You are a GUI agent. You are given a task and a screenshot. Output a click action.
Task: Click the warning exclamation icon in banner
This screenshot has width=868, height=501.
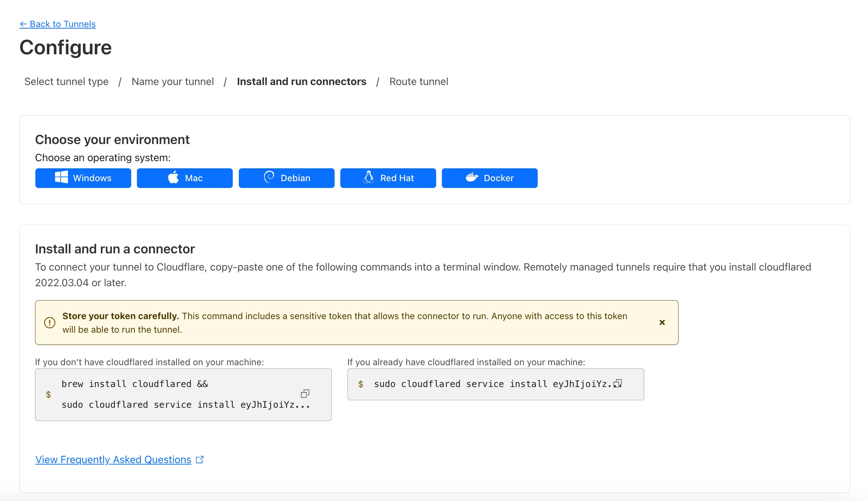pos(50,323)
